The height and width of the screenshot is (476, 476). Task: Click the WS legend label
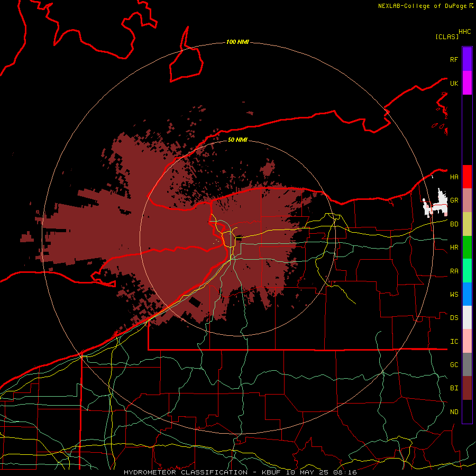[x=454, y=294]
